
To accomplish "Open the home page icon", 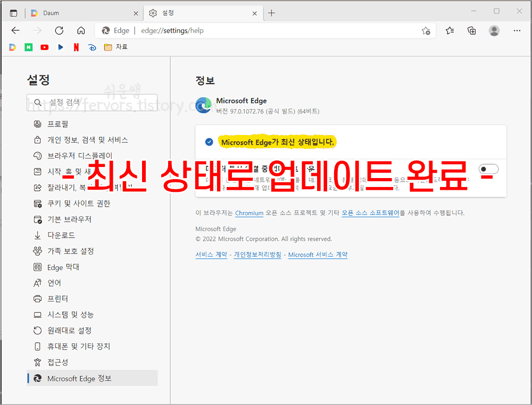I will [x=81, y=30].
